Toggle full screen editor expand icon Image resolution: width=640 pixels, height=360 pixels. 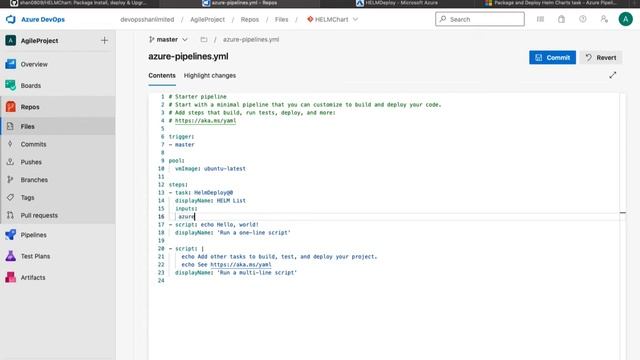[x=612, y=75]
